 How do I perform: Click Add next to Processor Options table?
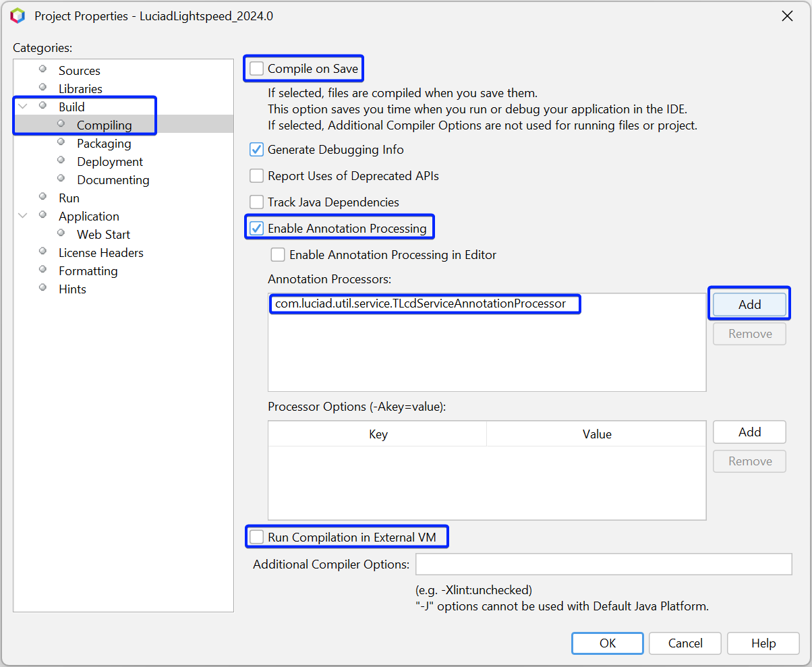click(x=749, y=432)
